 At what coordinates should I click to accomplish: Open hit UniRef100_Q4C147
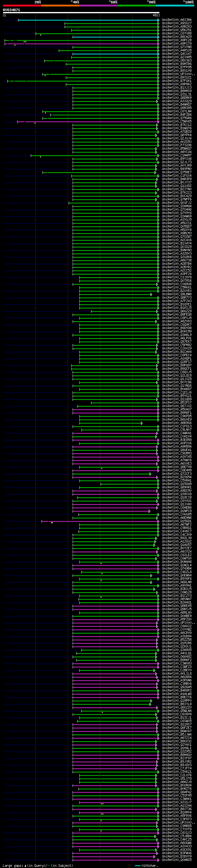click(x=176, y=54)
